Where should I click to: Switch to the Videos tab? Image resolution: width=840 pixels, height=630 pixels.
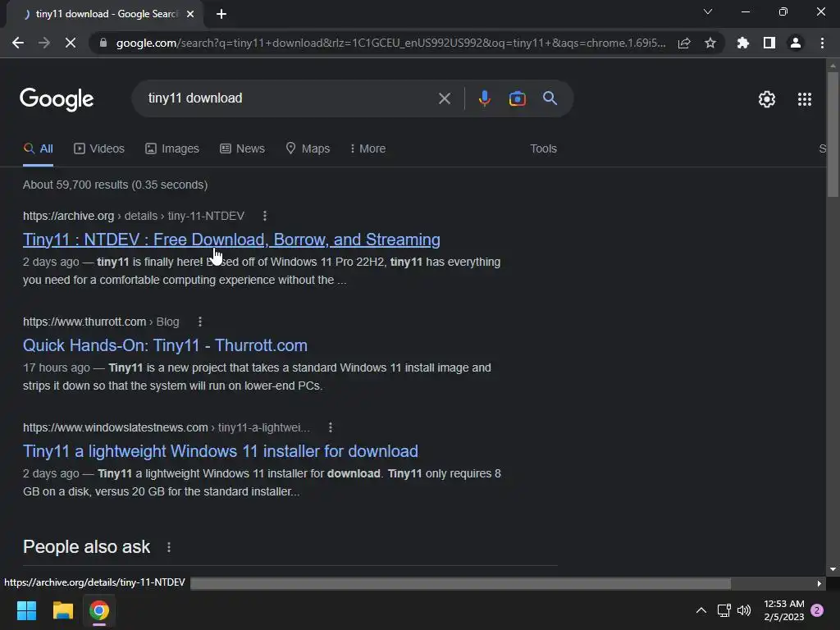point(99,148)
